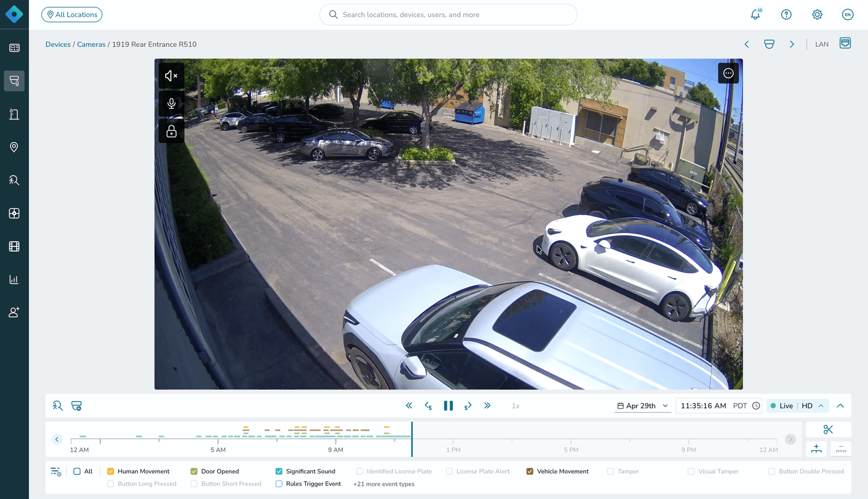Check the Tamper filter

[610, 472]
